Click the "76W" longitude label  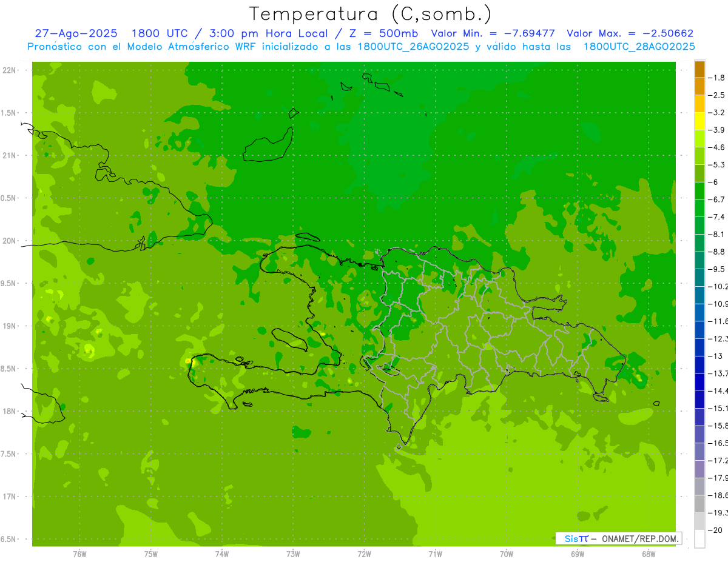click(79, 554)
